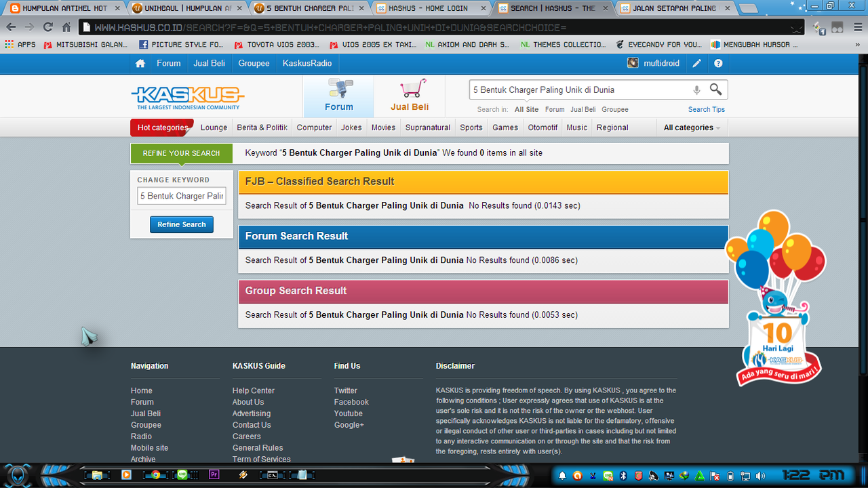Open Groupee in the top bar
The width and height of the screenshot is (868, 488).
tap(254, 63)
